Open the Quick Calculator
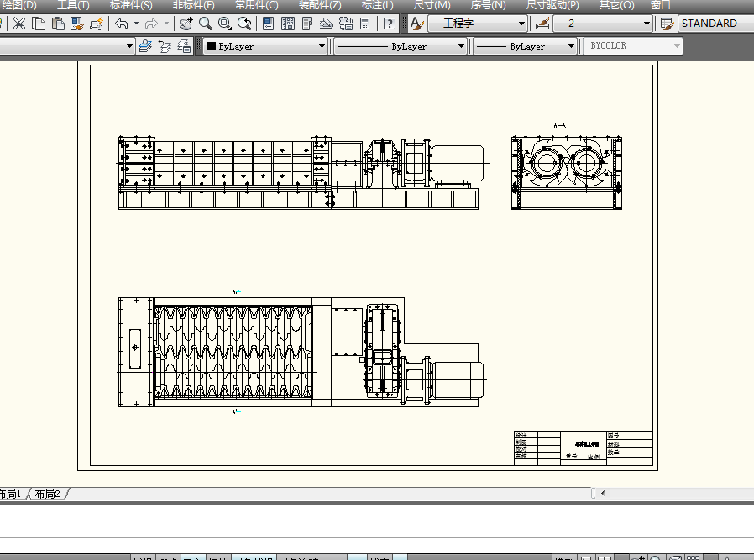 364,24
